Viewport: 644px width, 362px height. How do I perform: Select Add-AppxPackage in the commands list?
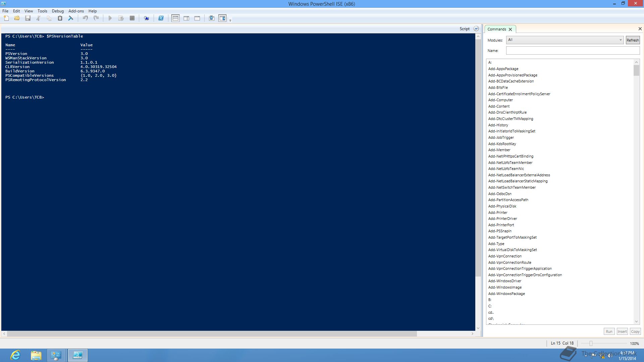tap(503, 69)
